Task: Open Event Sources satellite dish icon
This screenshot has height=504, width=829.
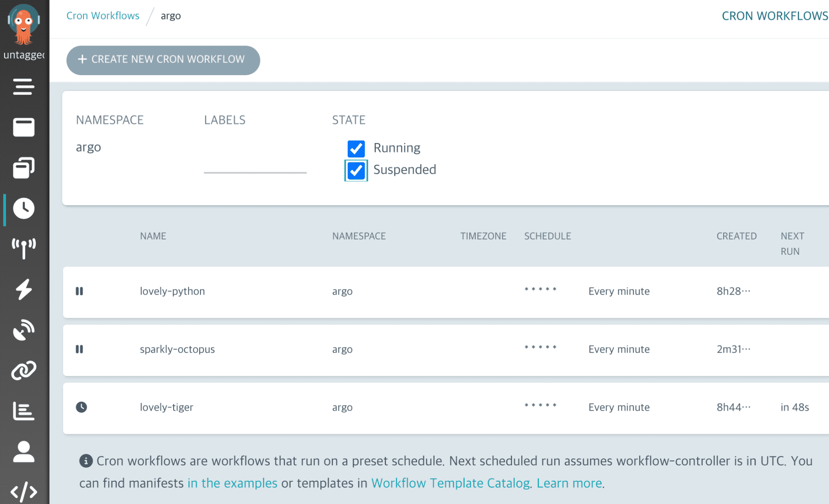Action: (x=24, y=330)
